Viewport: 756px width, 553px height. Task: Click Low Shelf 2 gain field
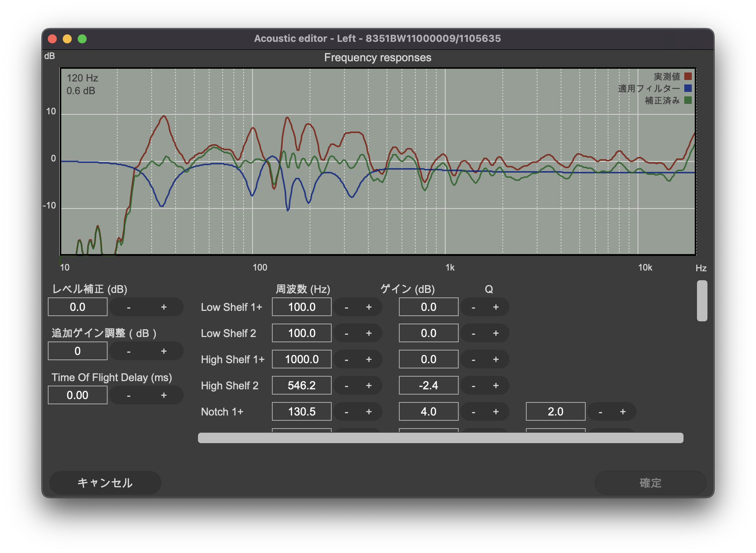pyautogui.click(x=429, y=333)
